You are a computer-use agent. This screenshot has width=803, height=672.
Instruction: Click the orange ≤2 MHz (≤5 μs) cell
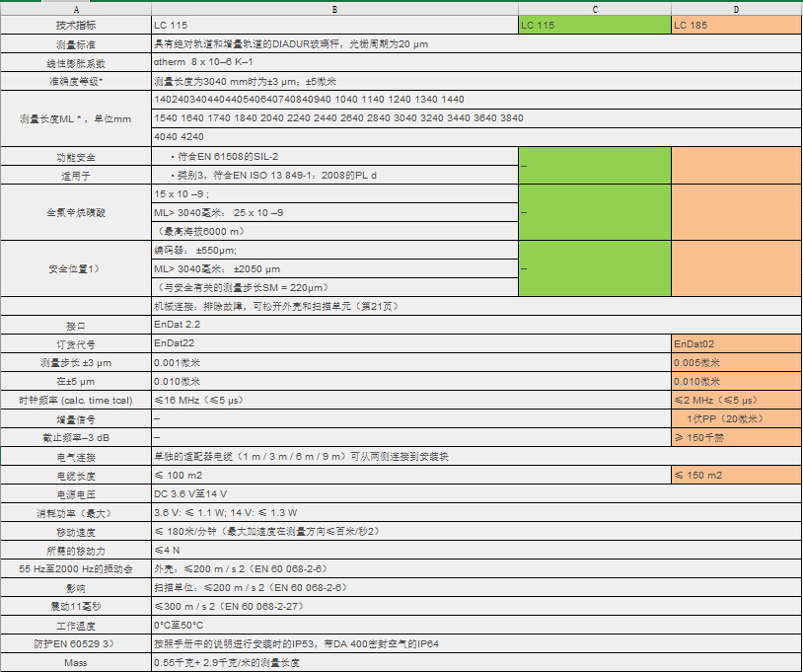(736, 400)
